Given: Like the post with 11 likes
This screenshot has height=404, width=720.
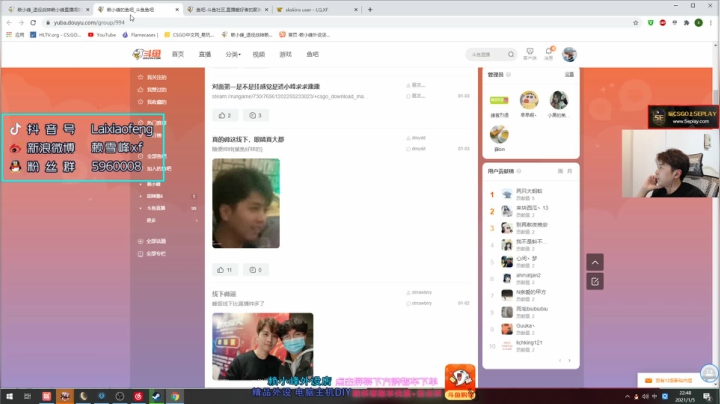Looking at the screenshot, I should (x=225, y=269).
